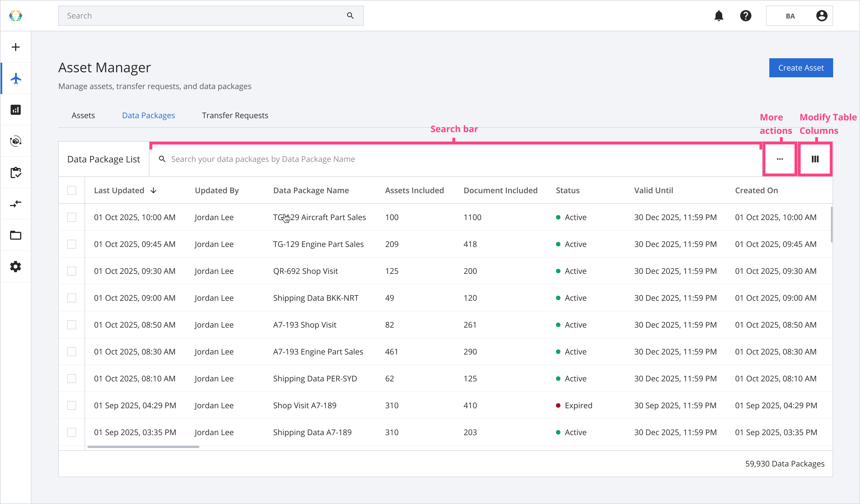Open the Modify Table Columns button
The image size is (860, 504).
pyautogui.click(x=815, y=159)
